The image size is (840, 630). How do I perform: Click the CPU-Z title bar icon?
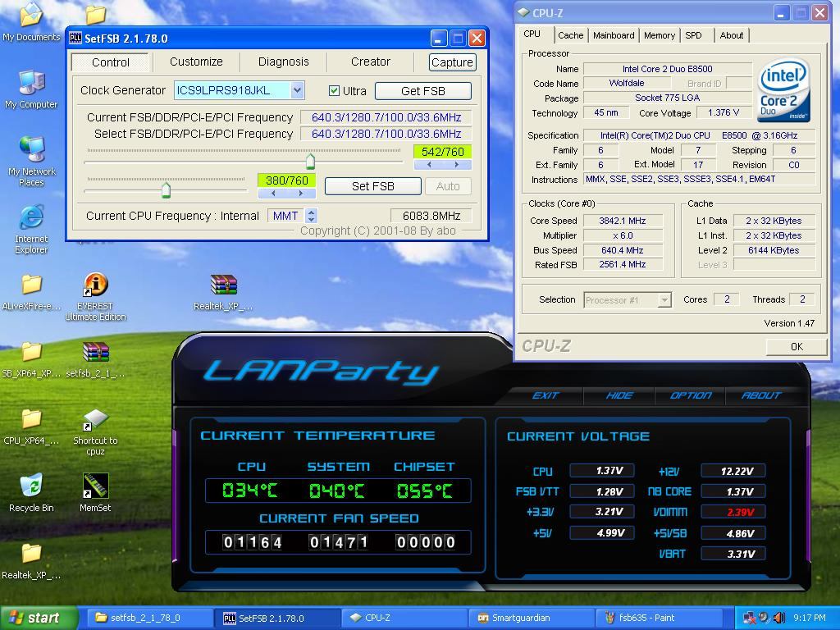[523, 13]
